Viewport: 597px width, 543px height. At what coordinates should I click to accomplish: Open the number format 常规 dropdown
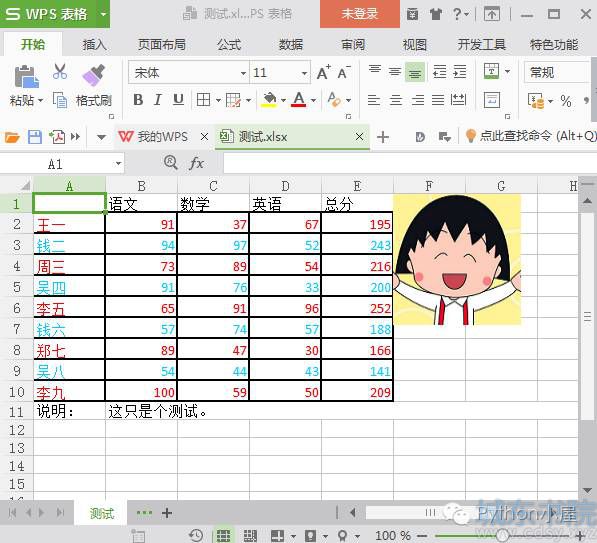557,72
